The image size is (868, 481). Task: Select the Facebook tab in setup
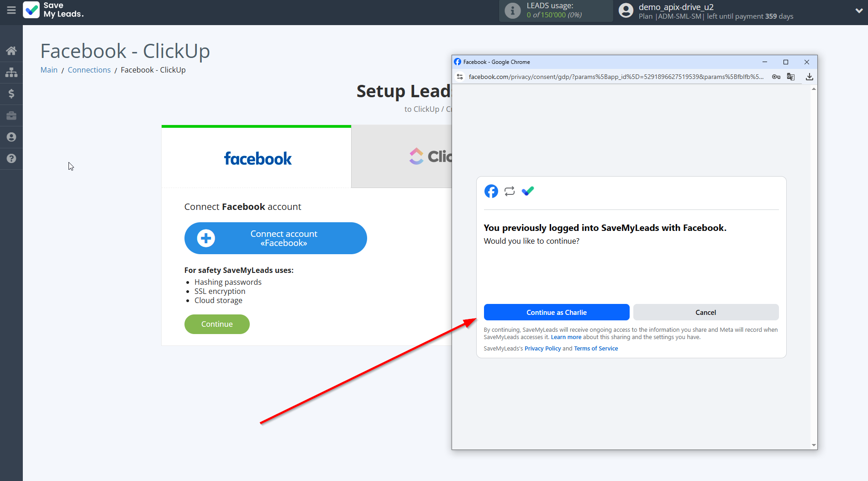pos(257,158)
